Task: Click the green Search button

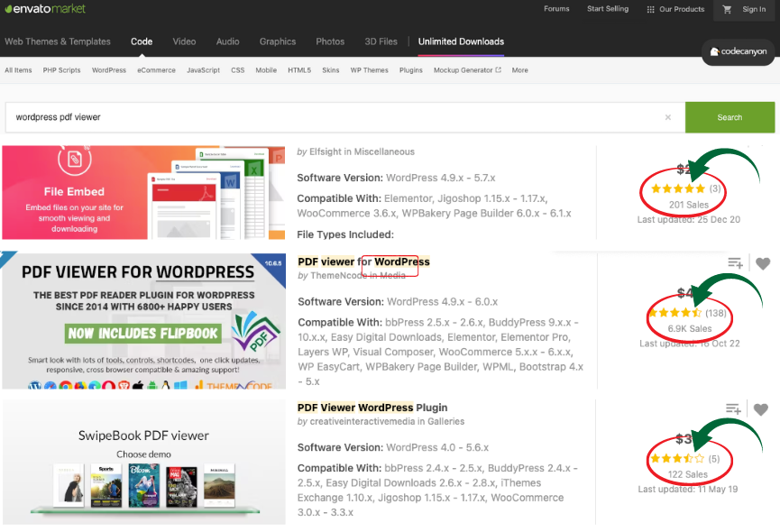Action: pos(730,117)
